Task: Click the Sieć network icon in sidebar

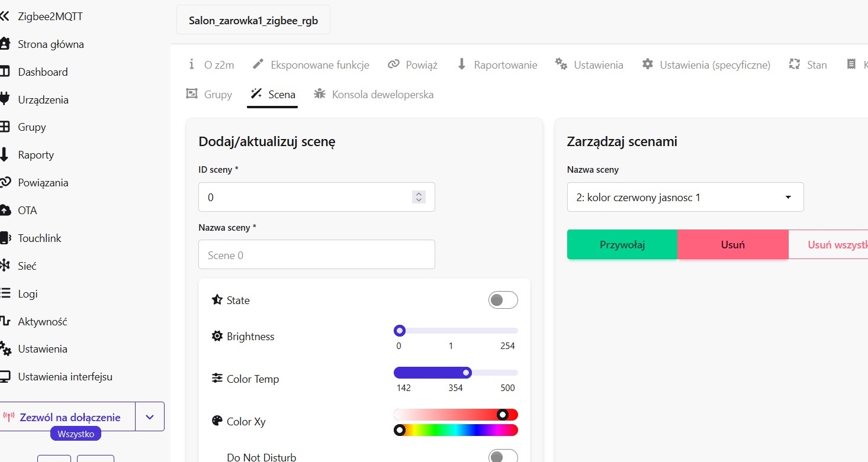Action: point(5,266)
